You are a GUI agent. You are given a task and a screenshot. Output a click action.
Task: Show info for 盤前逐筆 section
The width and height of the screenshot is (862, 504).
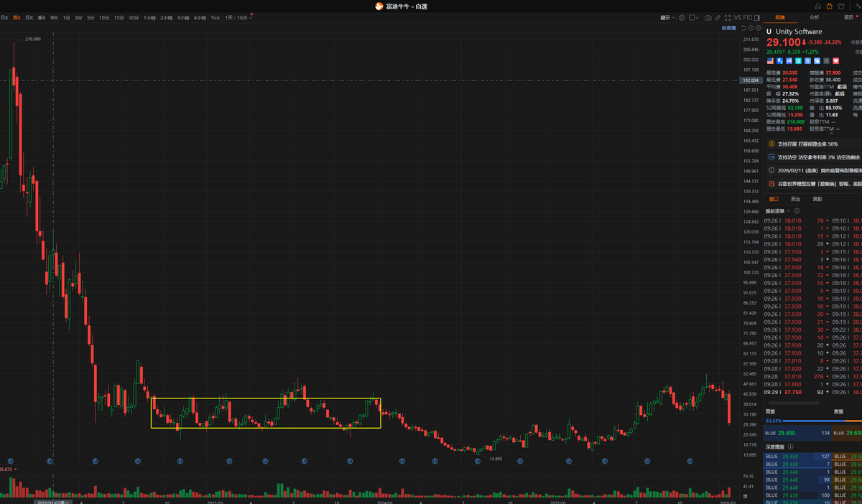coord(797,211)
